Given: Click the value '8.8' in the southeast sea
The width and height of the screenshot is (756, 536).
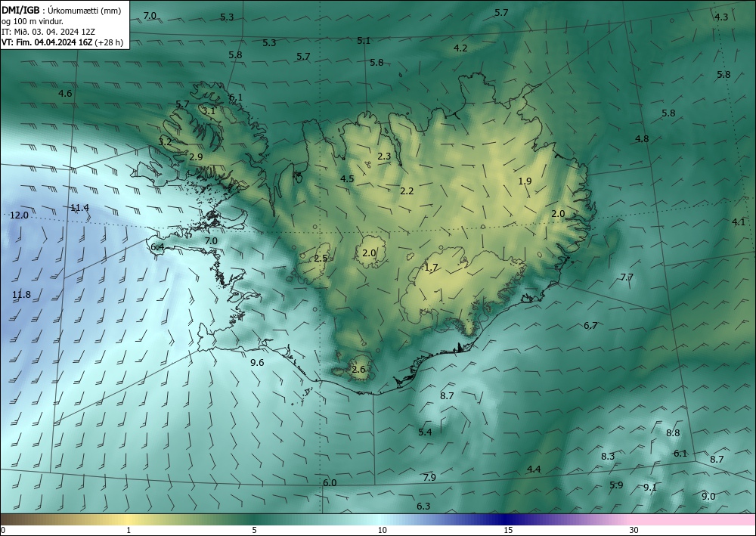Looking at the screenshot, I should point(673,433).
